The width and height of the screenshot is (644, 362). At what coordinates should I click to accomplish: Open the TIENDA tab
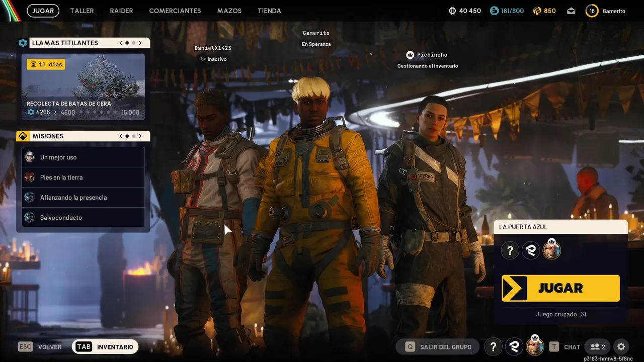(x=269, y=11)
